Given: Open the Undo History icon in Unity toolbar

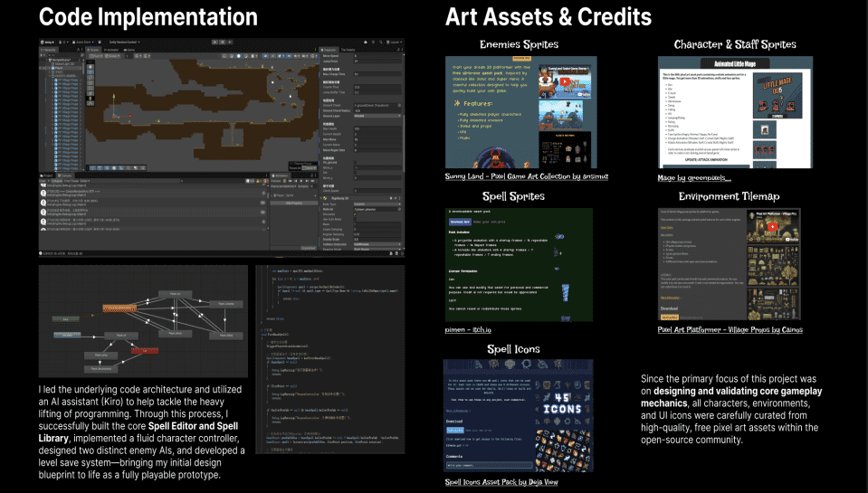Looking at the screenshot, I should 373,42.
